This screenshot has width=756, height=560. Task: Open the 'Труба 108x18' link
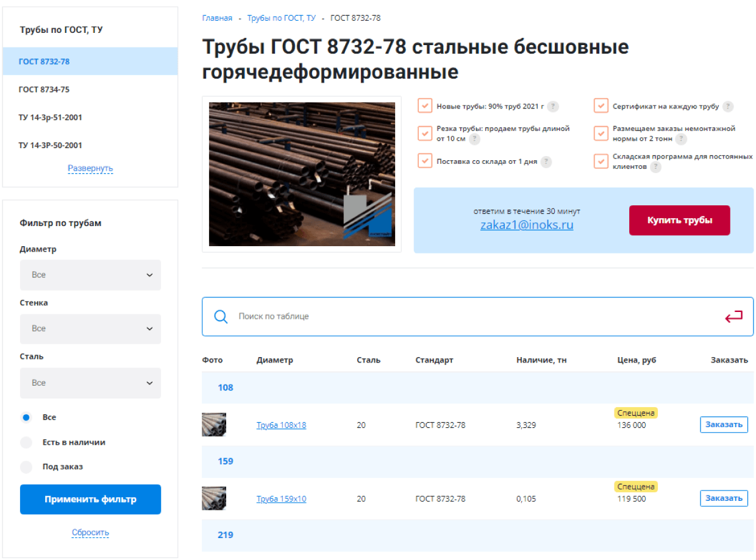pyautogui.click(x=281, y=425)
